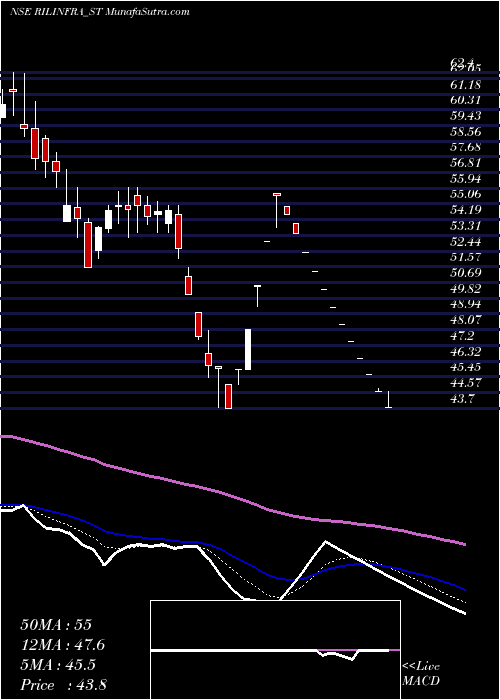Click the <<Live MACD label
The image size is (500, 700).
[421, 674]
